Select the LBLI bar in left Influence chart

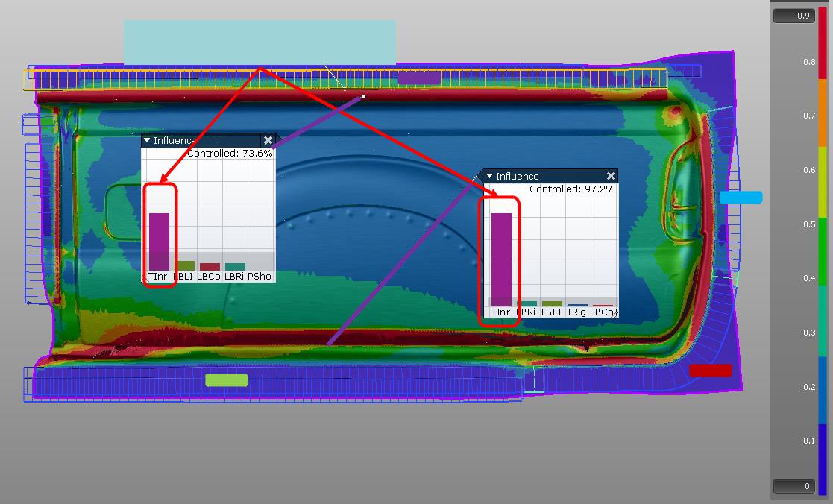click(185, 264)
